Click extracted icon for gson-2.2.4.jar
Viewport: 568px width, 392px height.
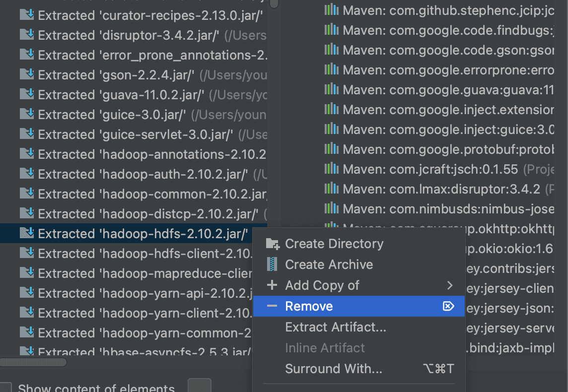click(26, 75)
